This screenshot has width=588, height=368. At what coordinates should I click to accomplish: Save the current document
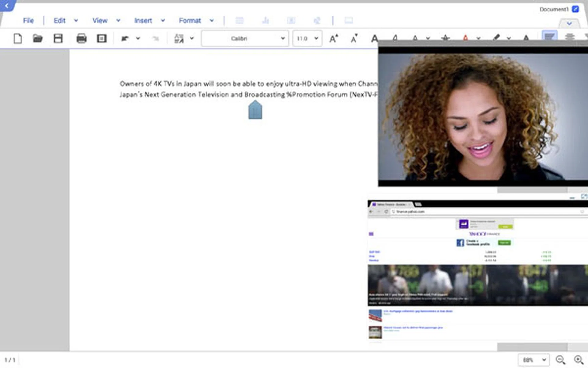tap(58, 38)
